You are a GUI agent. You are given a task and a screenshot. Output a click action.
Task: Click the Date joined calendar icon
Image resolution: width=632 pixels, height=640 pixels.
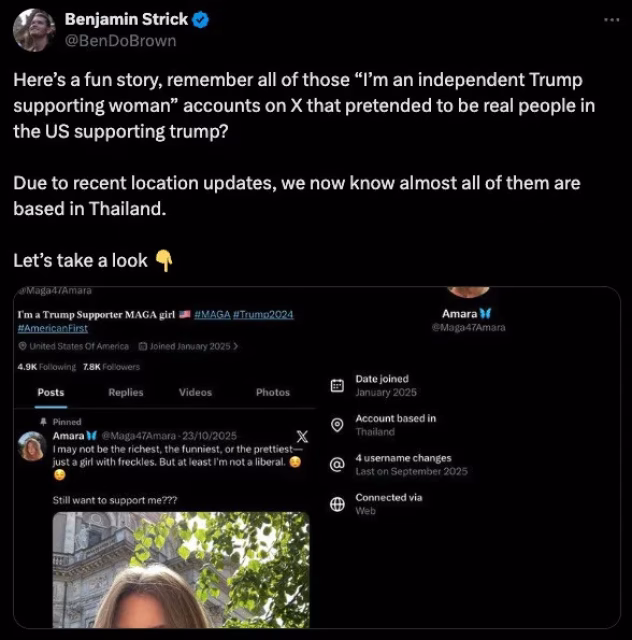[x=337, y=386]
